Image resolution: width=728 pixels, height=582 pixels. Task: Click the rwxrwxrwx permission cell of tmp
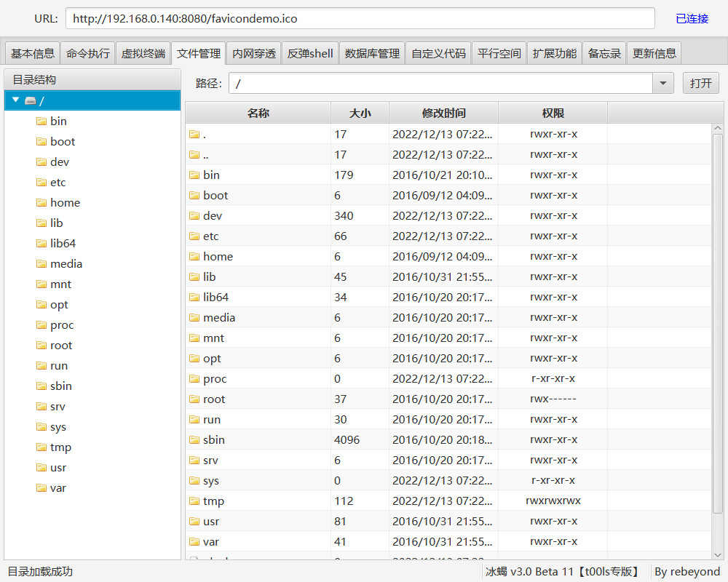tap(553, 501)
